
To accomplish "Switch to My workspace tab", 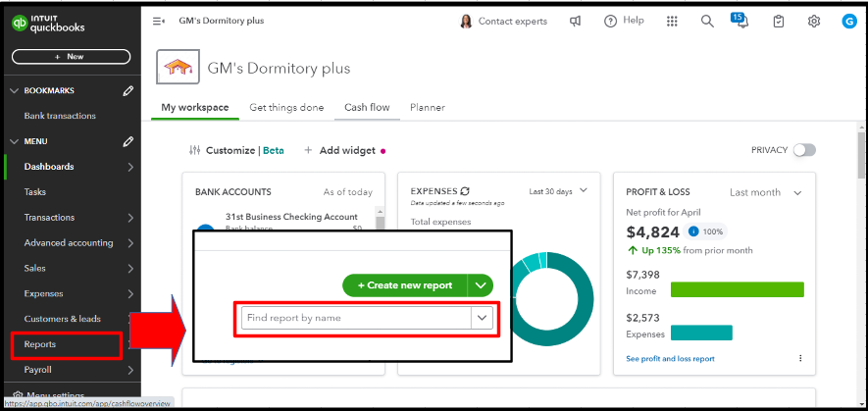I will 195,108.
